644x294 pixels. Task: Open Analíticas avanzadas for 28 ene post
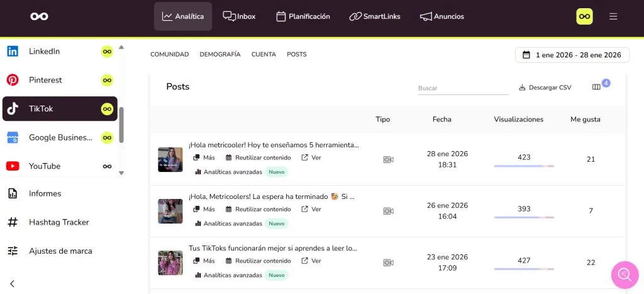[x=228, y=172]
